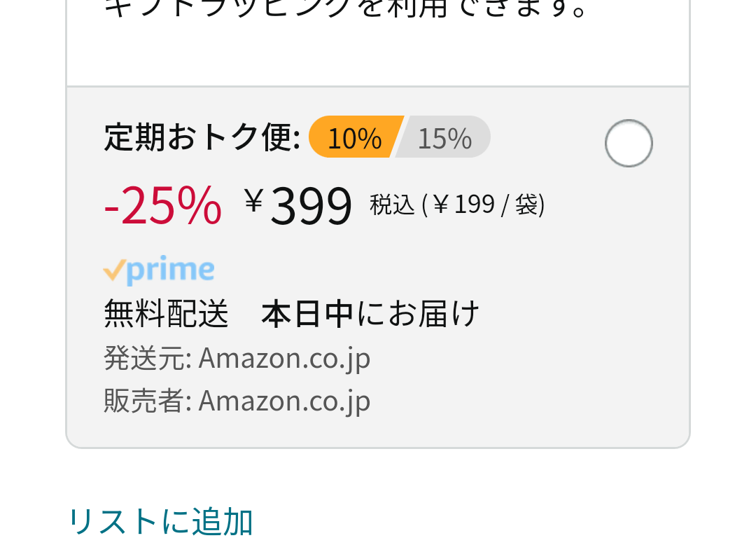Image resolution: width=756 pixels, height=552 pixels.
Task: Click the gray 15% discount badge
Action: (x=444, y=137)
